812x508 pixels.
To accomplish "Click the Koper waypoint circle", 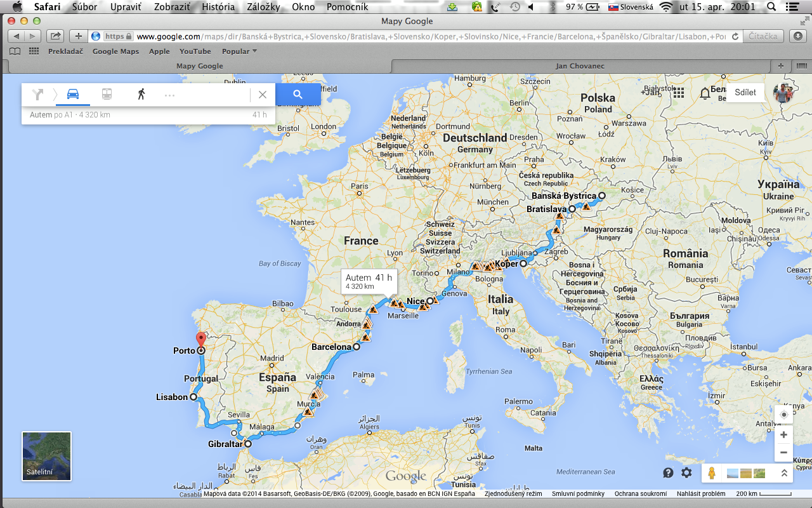I will coord(523,264).
